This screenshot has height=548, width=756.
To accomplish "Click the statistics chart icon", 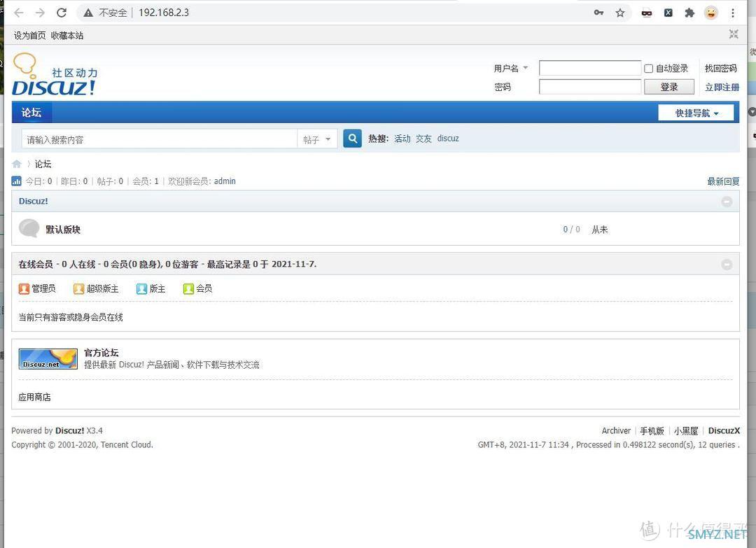I will (16, 181).
